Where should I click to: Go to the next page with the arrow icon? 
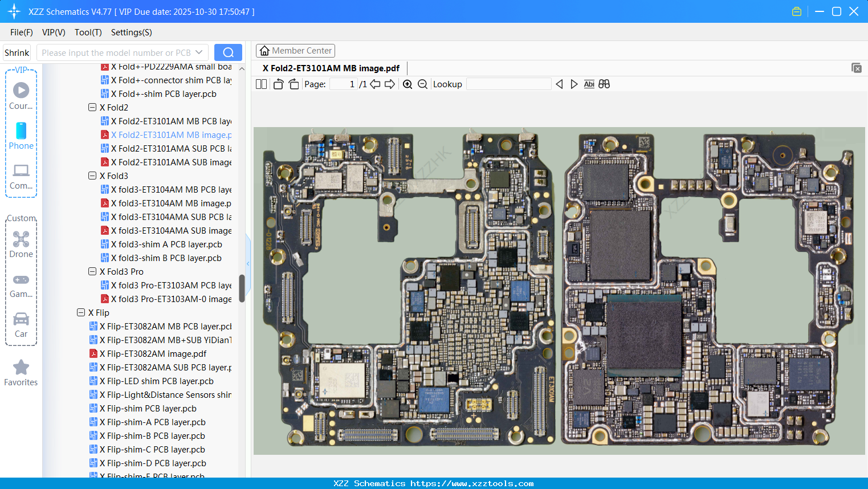tap(390, 84)
